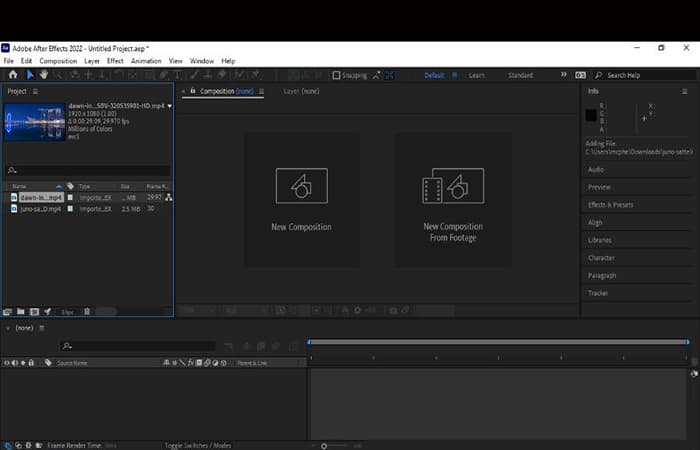Click the Interpret Footage icon
The image size is (700, 450).
click(7, 312)
